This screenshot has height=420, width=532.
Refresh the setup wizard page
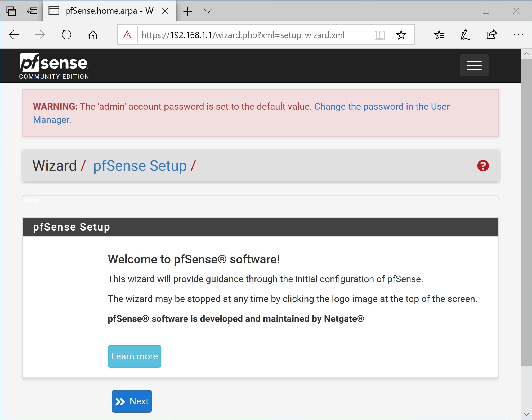tap(66, 34)
